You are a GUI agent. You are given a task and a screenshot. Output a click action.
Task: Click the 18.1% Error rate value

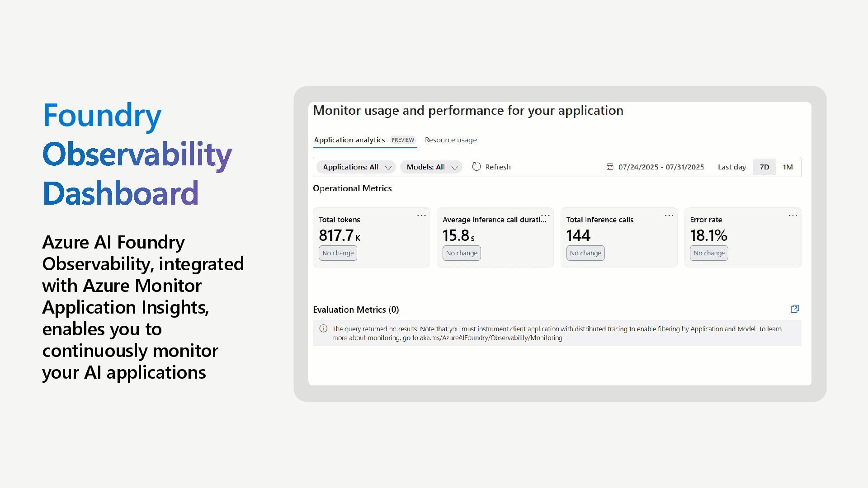[708, 235]
